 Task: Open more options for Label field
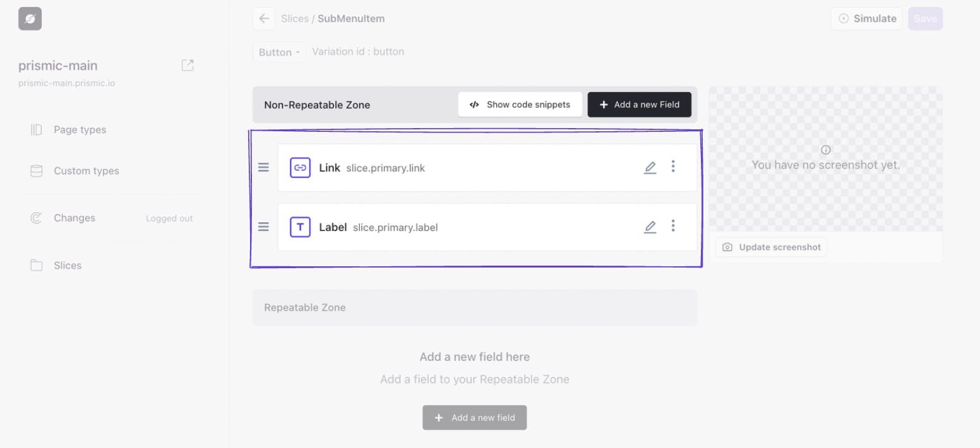click(673, 226)
